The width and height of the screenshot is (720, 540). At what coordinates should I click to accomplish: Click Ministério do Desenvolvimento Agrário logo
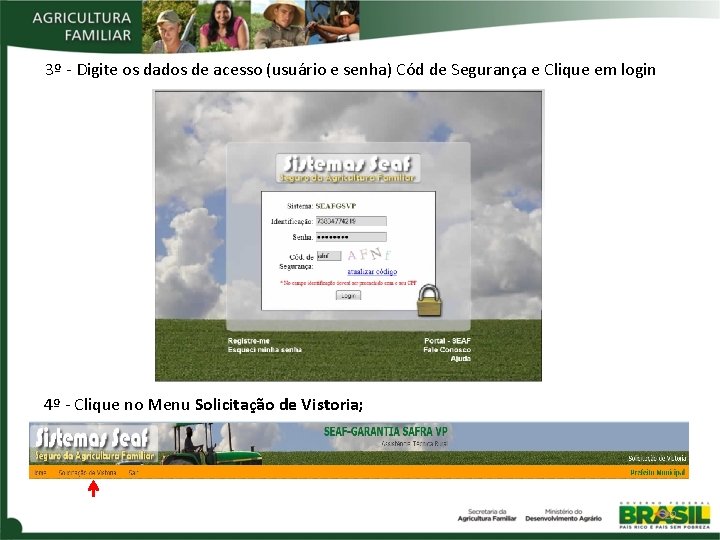[563, 515]
